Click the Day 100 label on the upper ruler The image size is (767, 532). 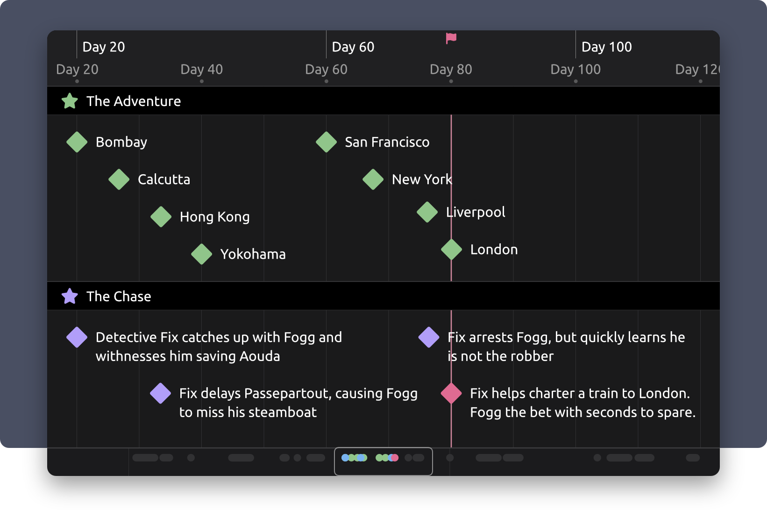coord(607,46)
